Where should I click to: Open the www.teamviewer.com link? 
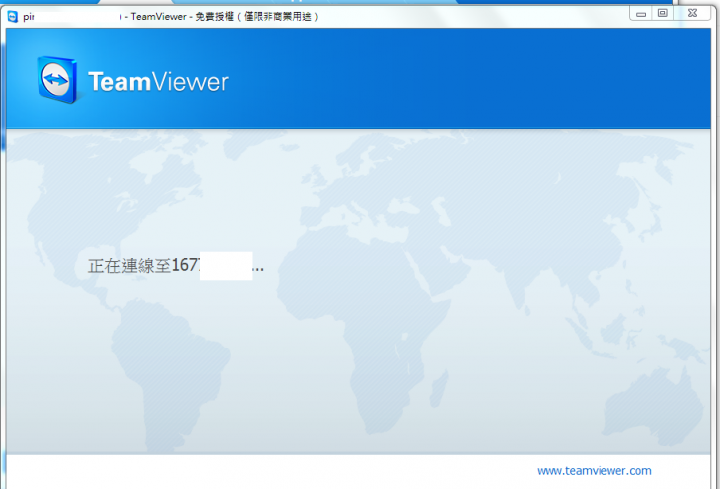tap(594, 471)
